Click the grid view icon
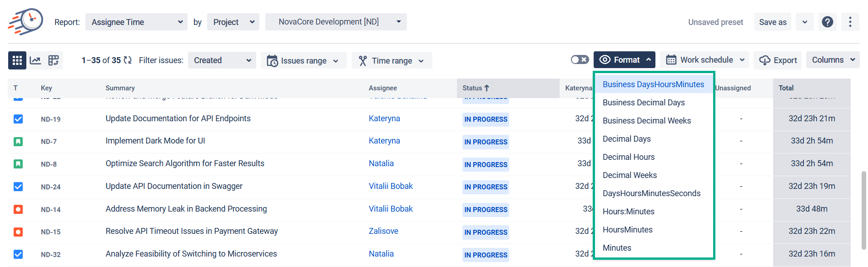Screen dimensions: 868x267 click(x=17, y=60)
